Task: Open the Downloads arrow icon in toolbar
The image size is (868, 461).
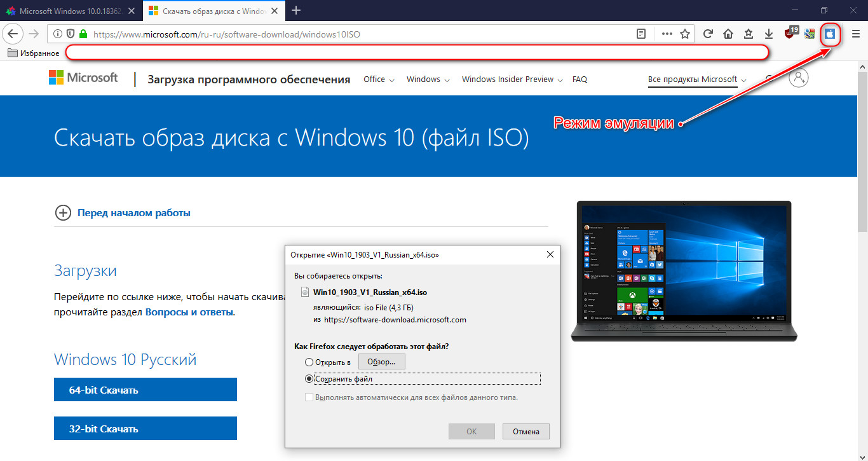Action: 768,34
